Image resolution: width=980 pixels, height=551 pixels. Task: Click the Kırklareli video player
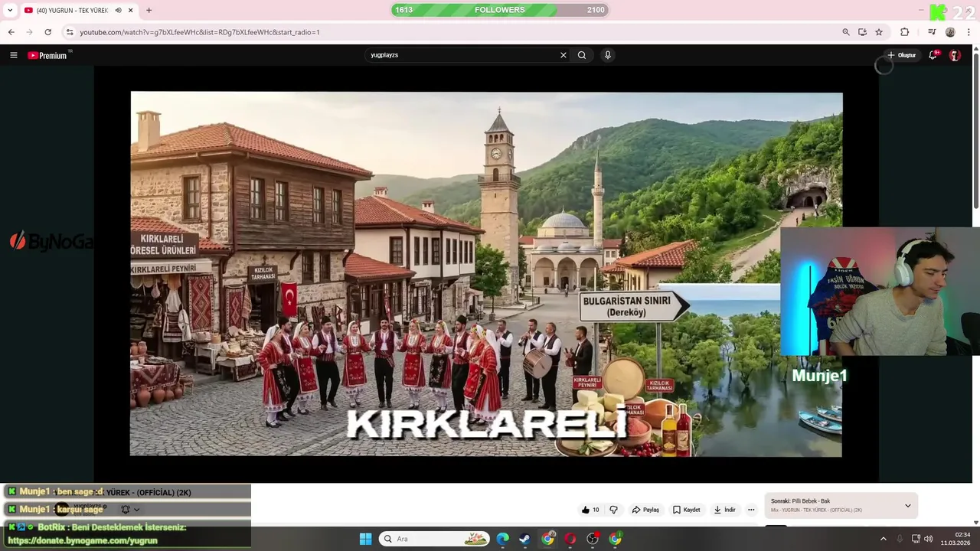click(486, 274)
